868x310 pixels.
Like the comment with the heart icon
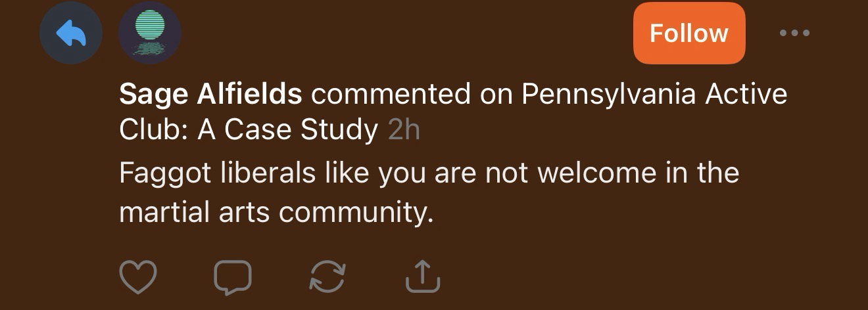[x=138, y=277]
